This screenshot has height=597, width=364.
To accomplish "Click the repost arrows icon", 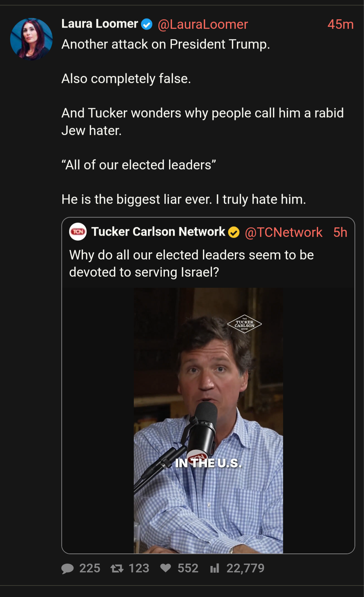I will [x=117, y=569].
